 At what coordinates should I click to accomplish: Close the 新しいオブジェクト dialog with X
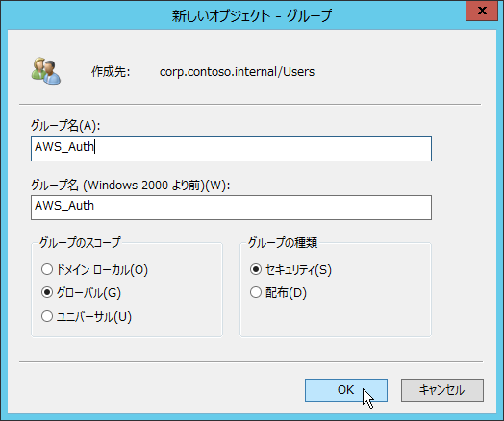(482, 11)
